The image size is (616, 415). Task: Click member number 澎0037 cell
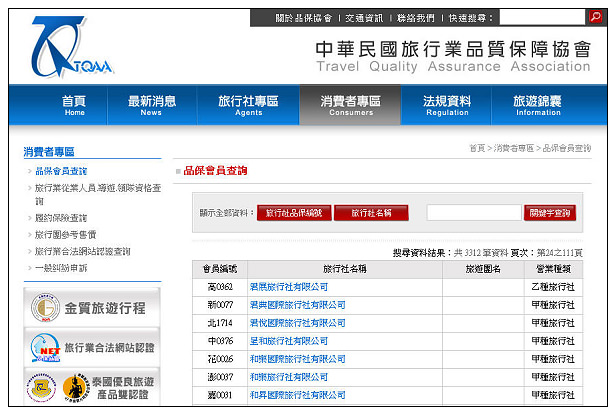pos(220,377)
